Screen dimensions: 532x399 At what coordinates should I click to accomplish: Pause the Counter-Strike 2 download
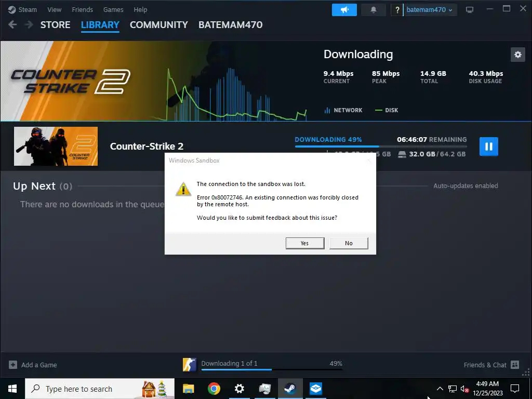tap(488, 147)
